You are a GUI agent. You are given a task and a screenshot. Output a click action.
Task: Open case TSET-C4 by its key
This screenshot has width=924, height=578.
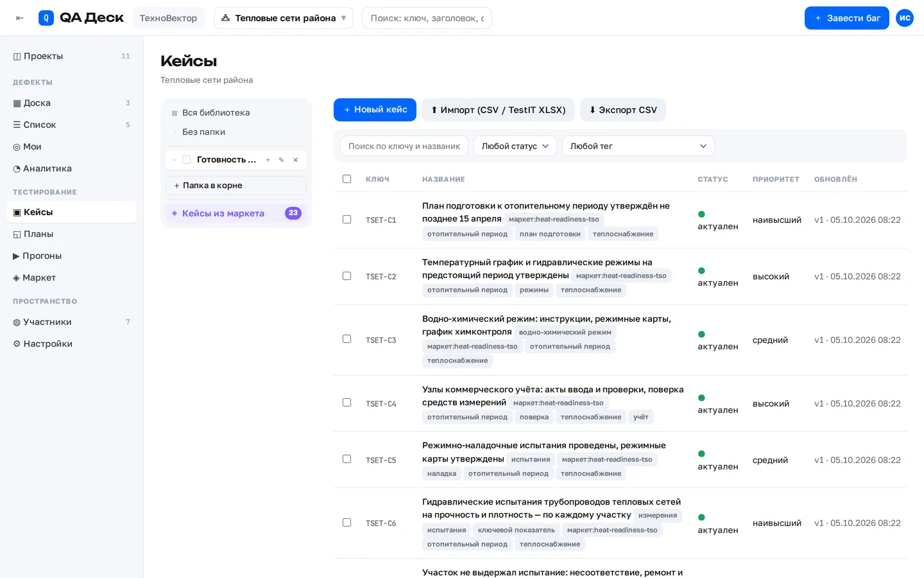point(381,404)
